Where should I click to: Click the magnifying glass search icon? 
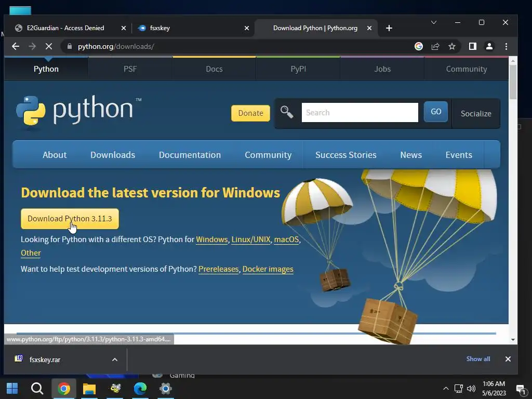(x=287, y=112)
